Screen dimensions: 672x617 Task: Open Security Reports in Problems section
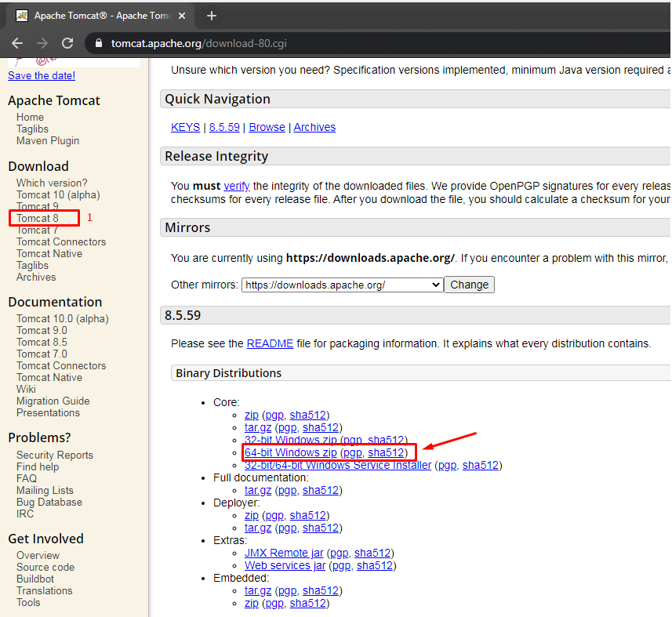coord(55,455)
